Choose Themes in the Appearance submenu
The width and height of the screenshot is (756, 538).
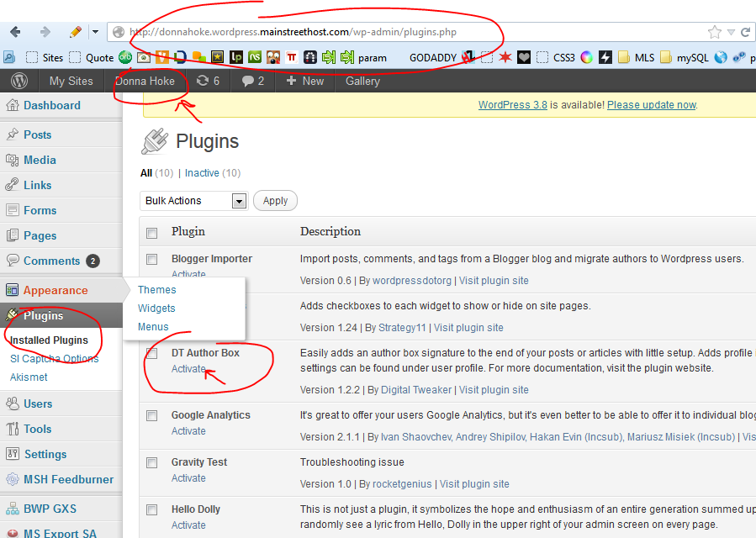[x=157, y=290]
